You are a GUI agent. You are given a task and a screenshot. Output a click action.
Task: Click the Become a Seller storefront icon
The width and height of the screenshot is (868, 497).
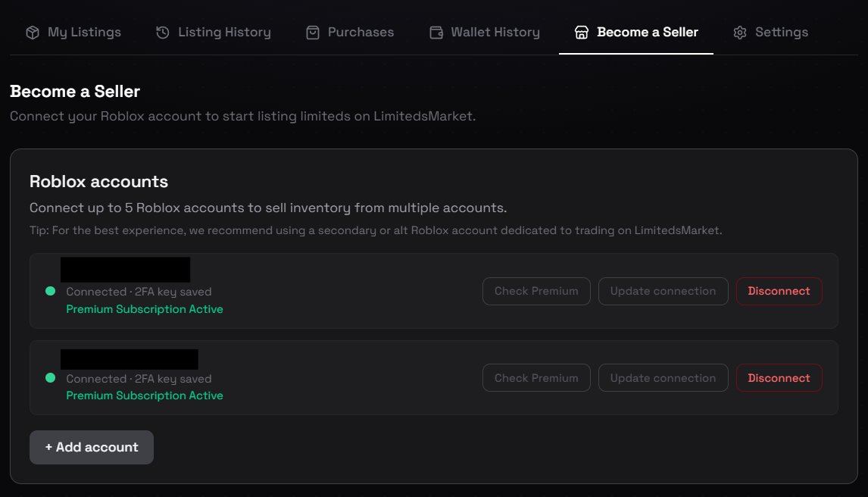pyautogui.click(x=581, y=33)
